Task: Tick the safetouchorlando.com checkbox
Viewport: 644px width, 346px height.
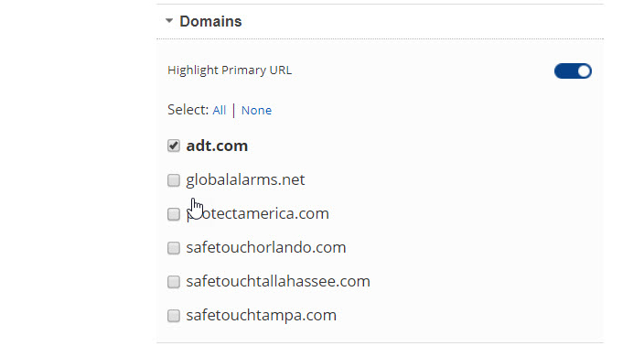Action: [174, 248]
